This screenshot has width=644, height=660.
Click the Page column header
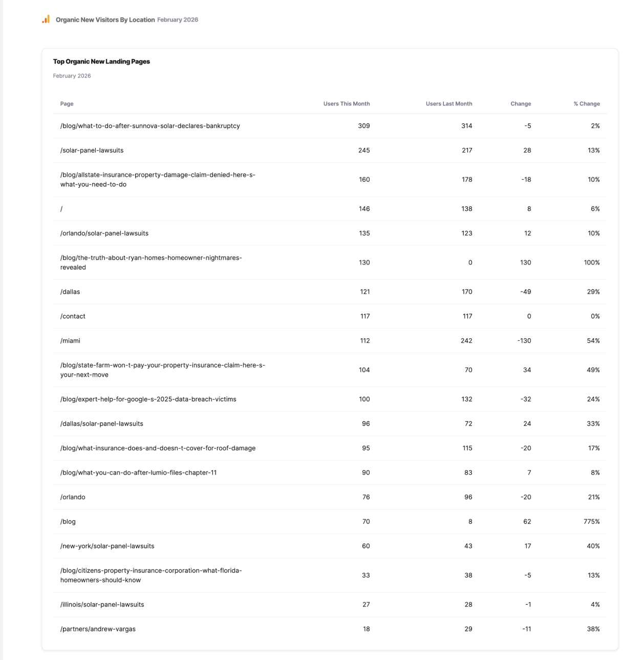click(67, 104)
